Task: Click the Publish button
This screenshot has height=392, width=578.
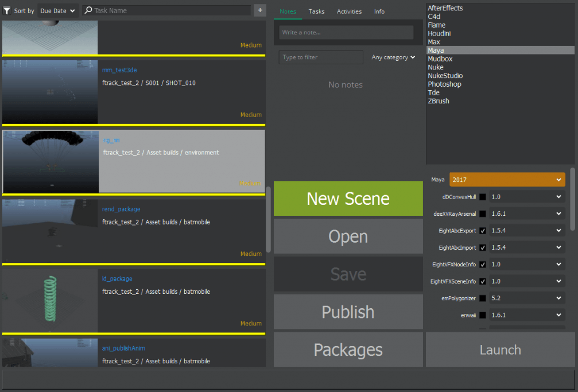Action: 348,312
